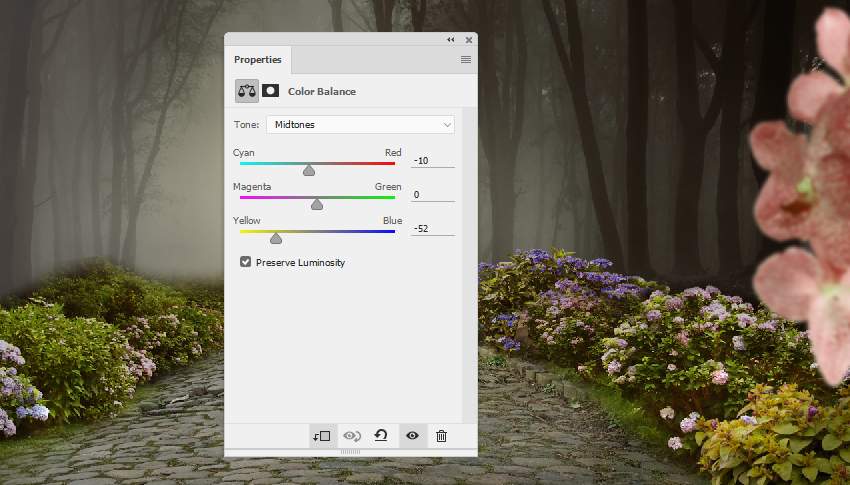Click the panel's bottom resize grip
Screen dimensions: 850x485
coord(351,452)
